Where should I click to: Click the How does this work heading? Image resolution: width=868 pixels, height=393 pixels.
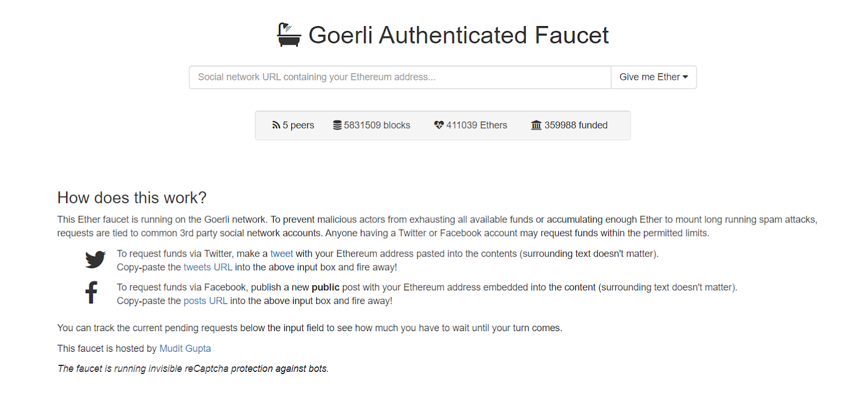(132, 198)
